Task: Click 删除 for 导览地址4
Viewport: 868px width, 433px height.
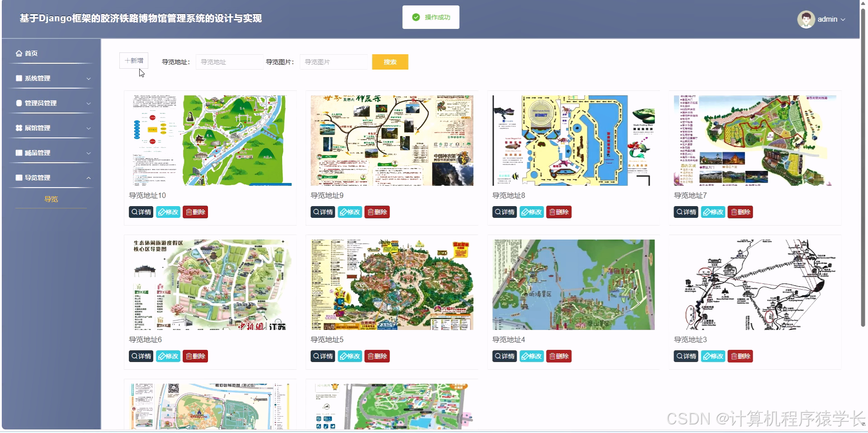Action: click(559, 356)
